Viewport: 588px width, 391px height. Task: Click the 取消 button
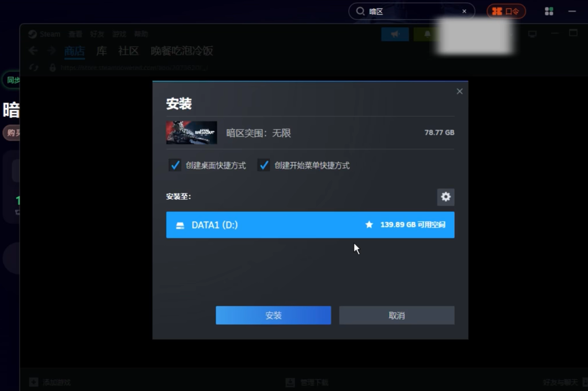[x=397, y=316]
